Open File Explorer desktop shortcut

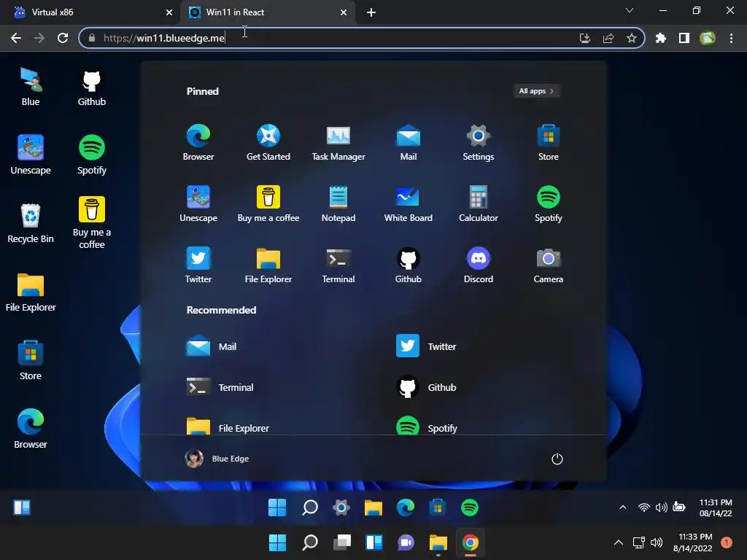31,292
